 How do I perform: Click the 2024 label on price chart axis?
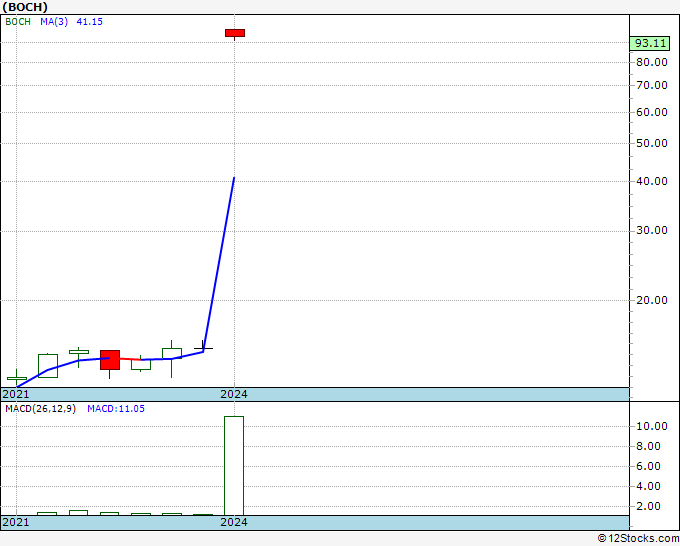point(234,394)
